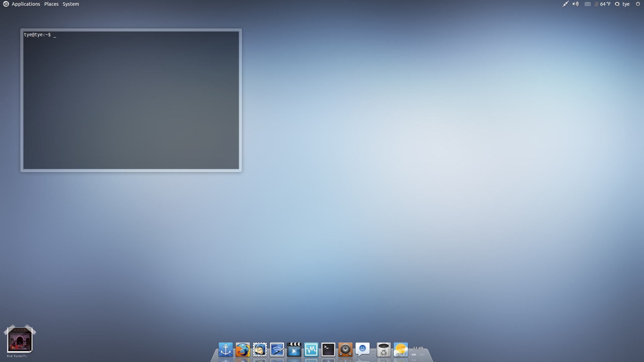Check mail via the envelope indicator
Screen dimensions: 644x362
588,4
